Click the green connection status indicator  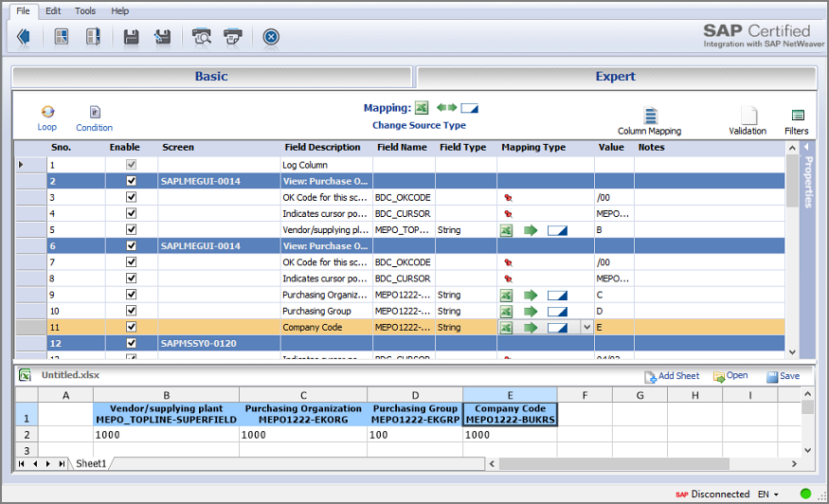[x=805, y=494]
